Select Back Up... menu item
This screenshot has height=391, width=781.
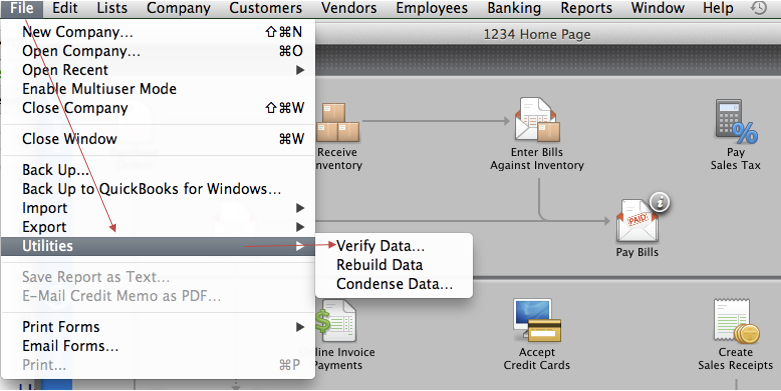pos(158,170)
